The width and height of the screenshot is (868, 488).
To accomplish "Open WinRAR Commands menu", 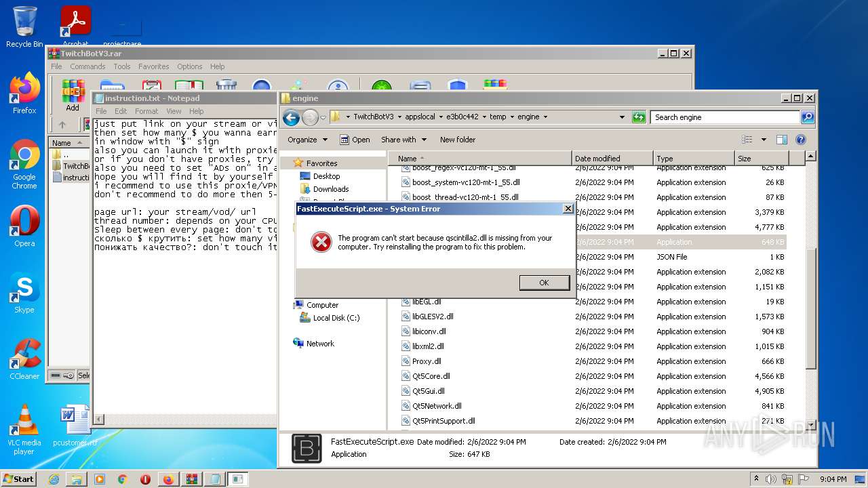I will coord(87,66).
